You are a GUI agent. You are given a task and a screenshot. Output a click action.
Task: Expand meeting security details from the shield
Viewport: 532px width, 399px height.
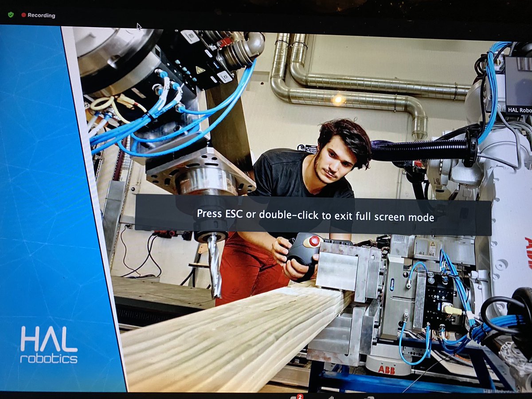click(x=10, y=15)
